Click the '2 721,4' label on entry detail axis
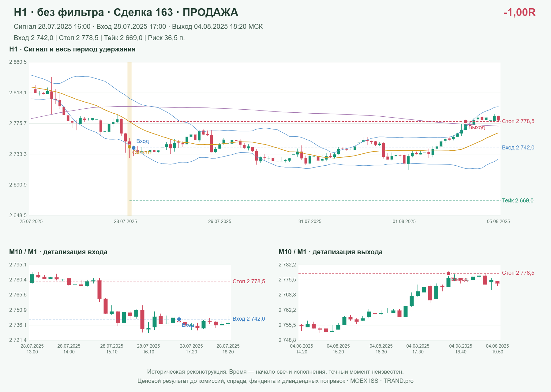The image size is (551, 392). 18,340
